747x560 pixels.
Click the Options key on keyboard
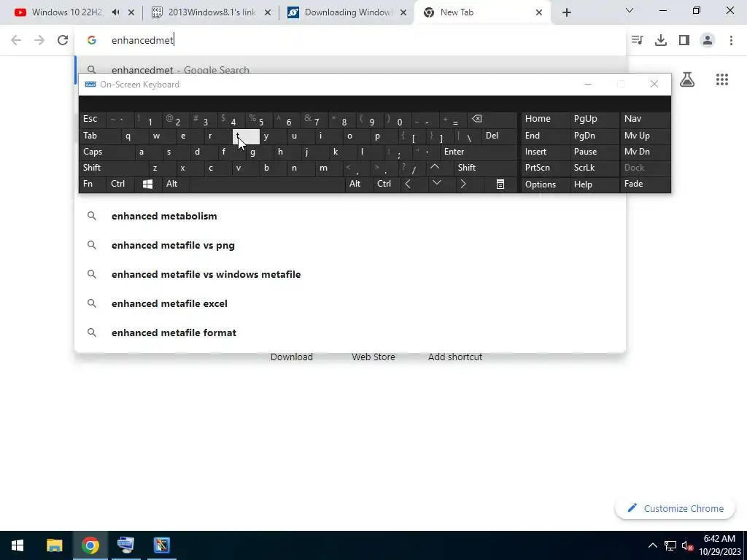pos(545,184)
